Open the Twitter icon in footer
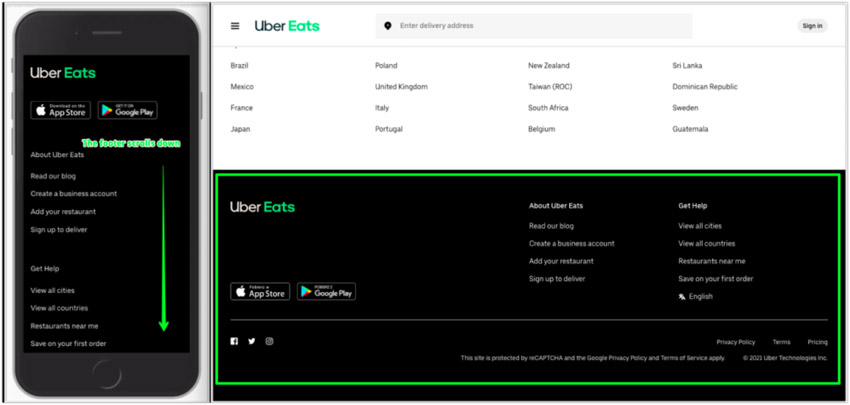850x405 pixels. pos(252,341)
